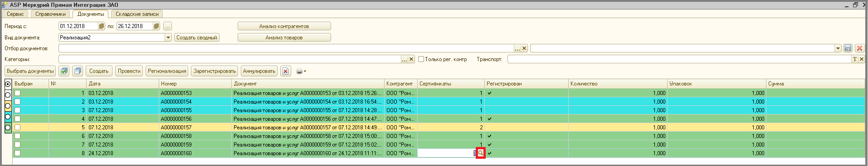This screenshot has width=868, height=166.
Task: Tick the Выбран checkbox for document A0000000158
Action: pos(17,136)
